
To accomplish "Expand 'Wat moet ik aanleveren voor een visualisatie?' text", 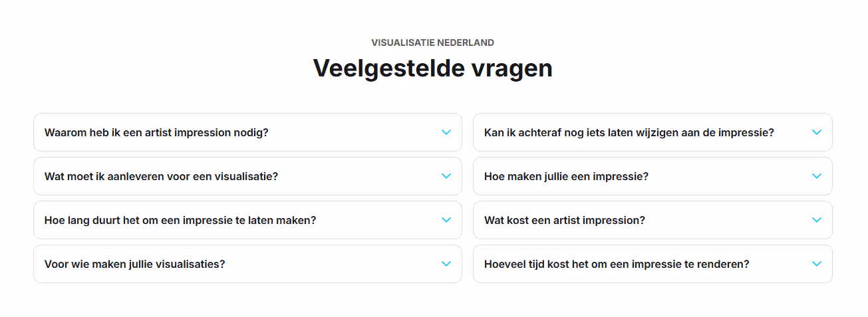I will coord(161,176).
